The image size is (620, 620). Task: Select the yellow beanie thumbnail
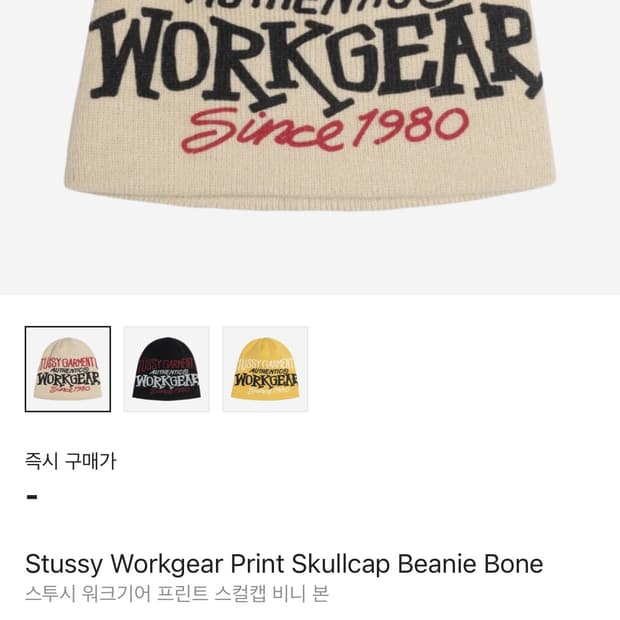pos(265,369)
